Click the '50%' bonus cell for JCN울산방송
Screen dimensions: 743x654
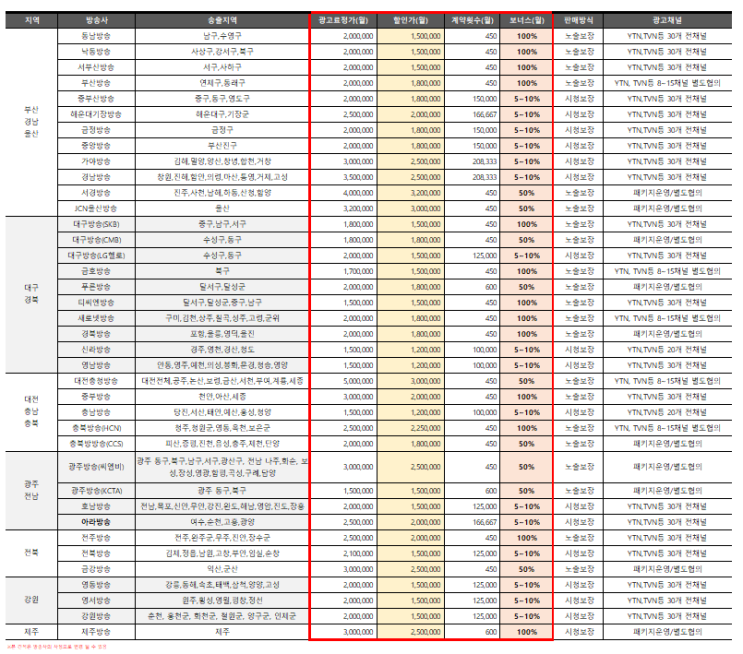526,209
